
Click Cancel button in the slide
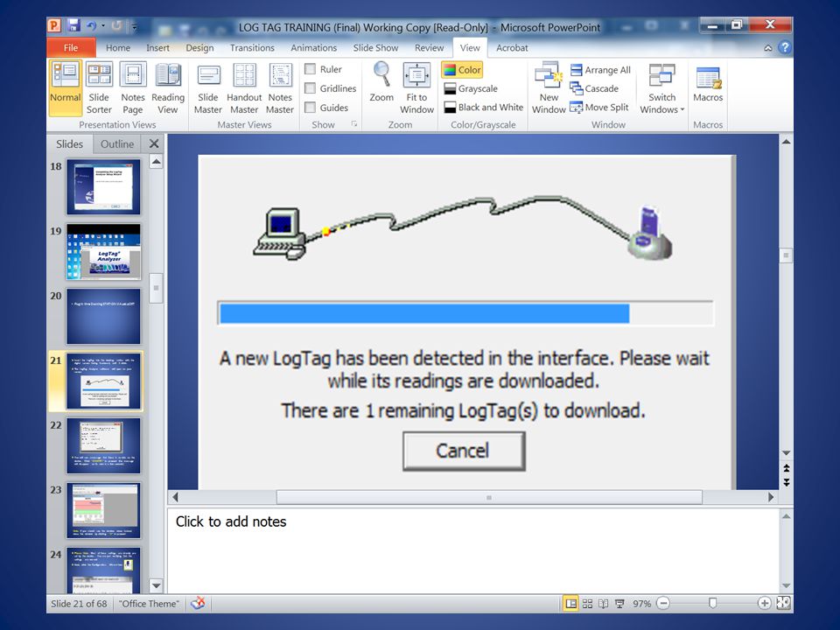tap(463, 451)
